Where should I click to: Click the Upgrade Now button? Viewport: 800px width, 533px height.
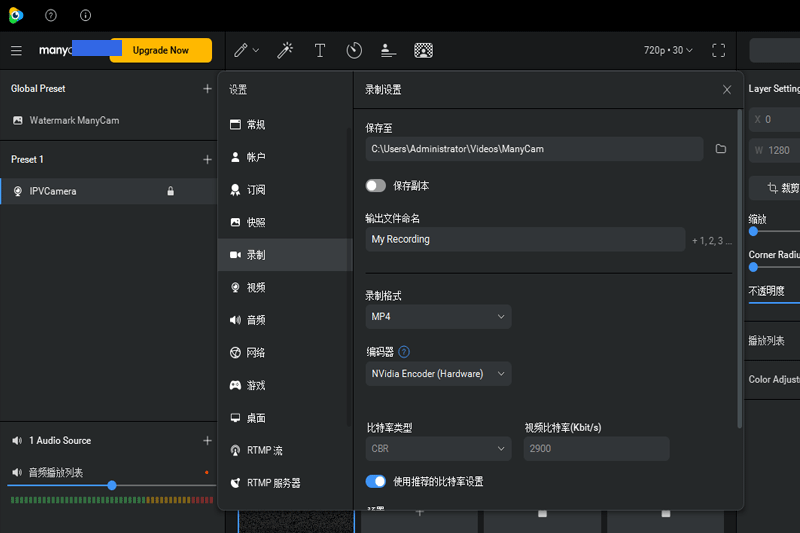pyautogui.click(x=161, y=50)
